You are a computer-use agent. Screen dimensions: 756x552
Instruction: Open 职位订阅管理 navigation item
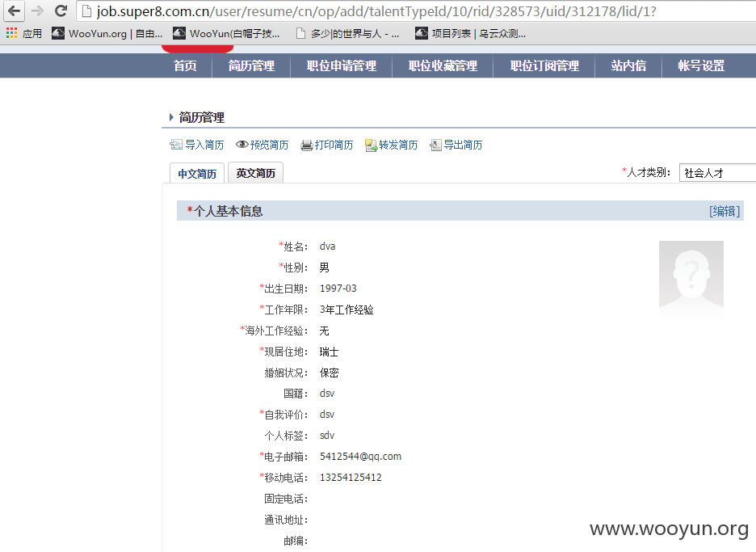(544, 65)
